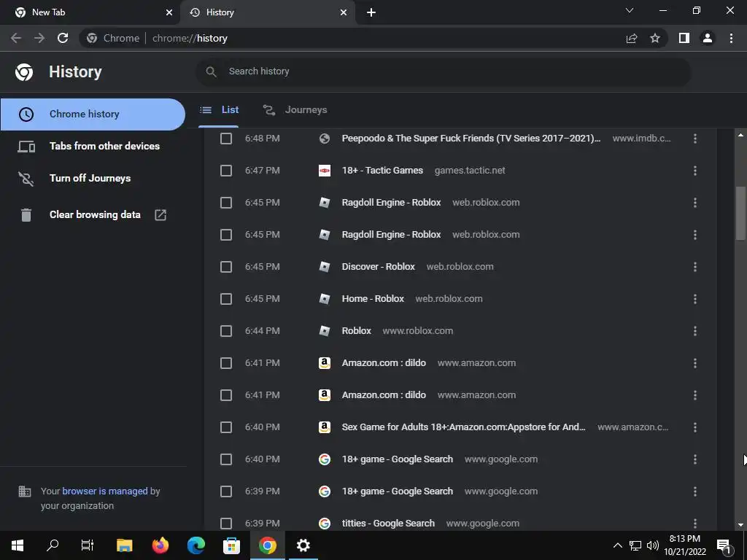The width and height of the screenshot is (747, 560).
Task: Open Windows taskbar search
Action: [x=53, y=545]
